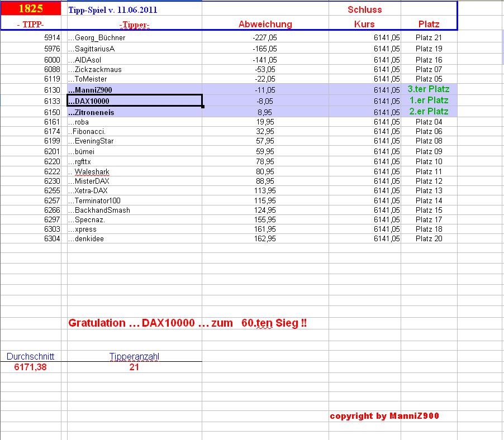Select the red Platz column header
This screenshot has width=504, height=440.
[429, 24]
